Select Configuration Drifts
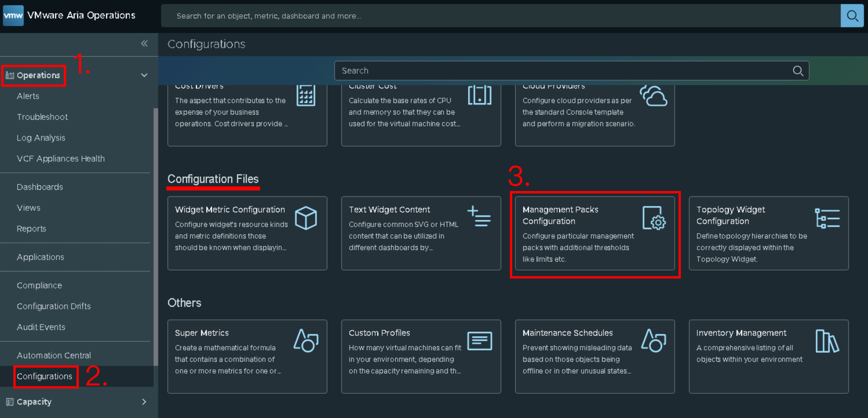Image resolution: width=868 pixels, height=418 pixels. [x=54, y=306]
